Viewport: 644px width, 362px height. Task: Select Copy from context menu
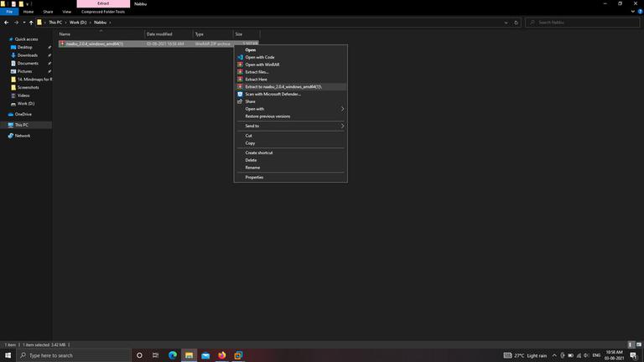pyautogui.click(x=250, y=142)
